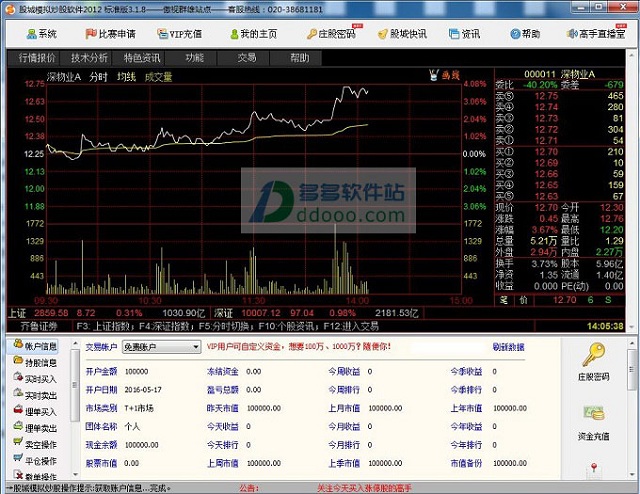Open 特色资讯 menu
Image resolution: width=640 pixels, height=494 pixels.
(x=142, y=58)
